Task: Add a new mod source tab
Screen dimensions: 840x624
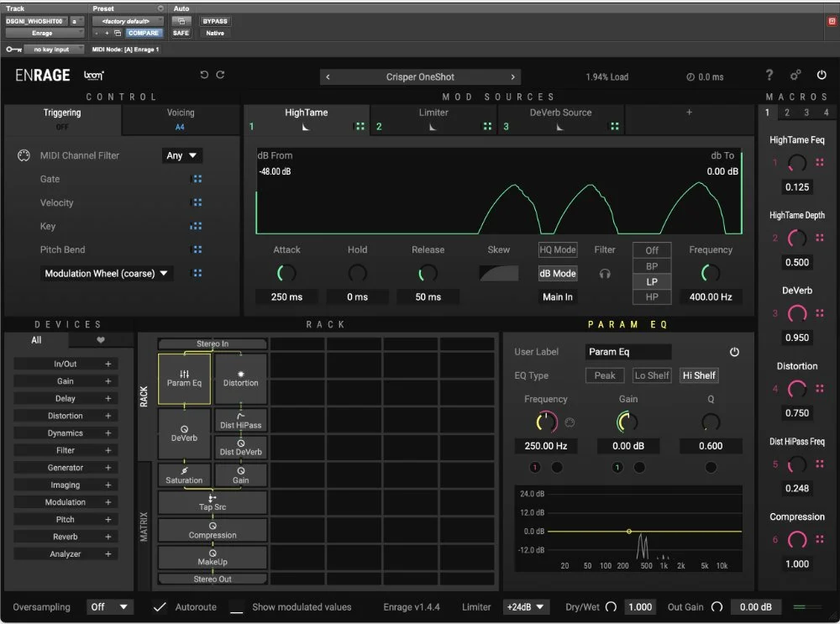Action: [x=690, y=113]
